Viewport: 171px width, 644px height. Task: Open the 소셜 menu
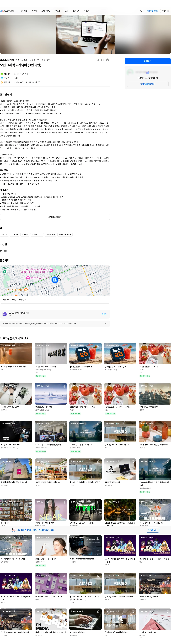[x=67, y=11]
